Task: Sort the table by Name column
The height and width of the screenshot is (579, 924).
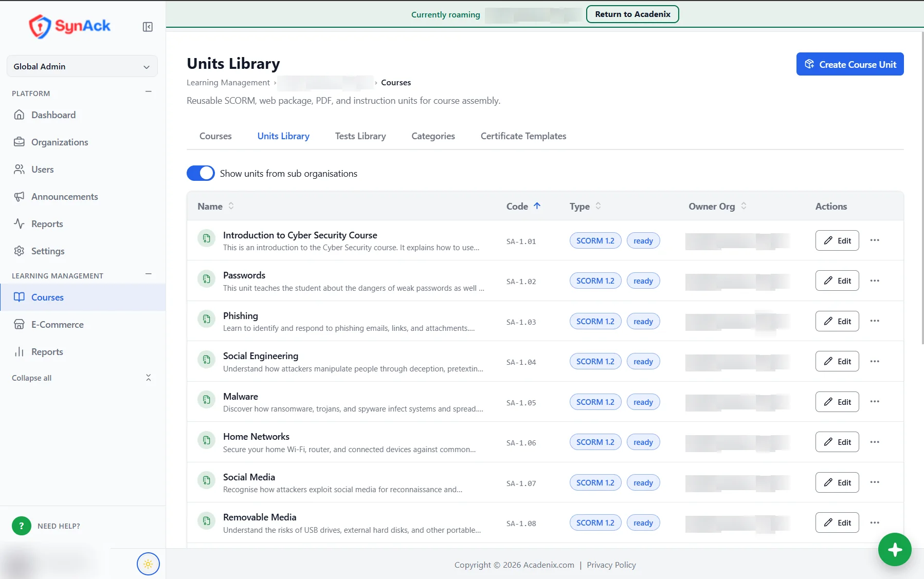Action: [x=216, y=206]
